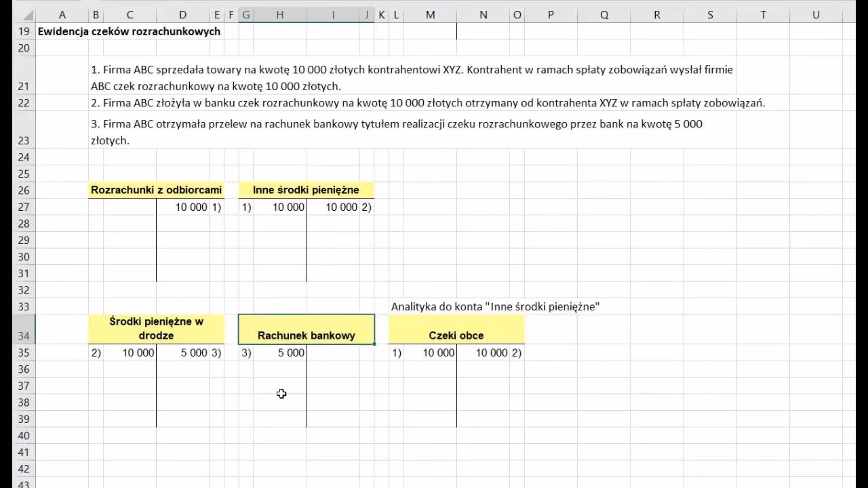Select the 10 000 debit under Czeki obce
Image resolution: width=868 pixels, height=488 pixels.
point(438,353)
